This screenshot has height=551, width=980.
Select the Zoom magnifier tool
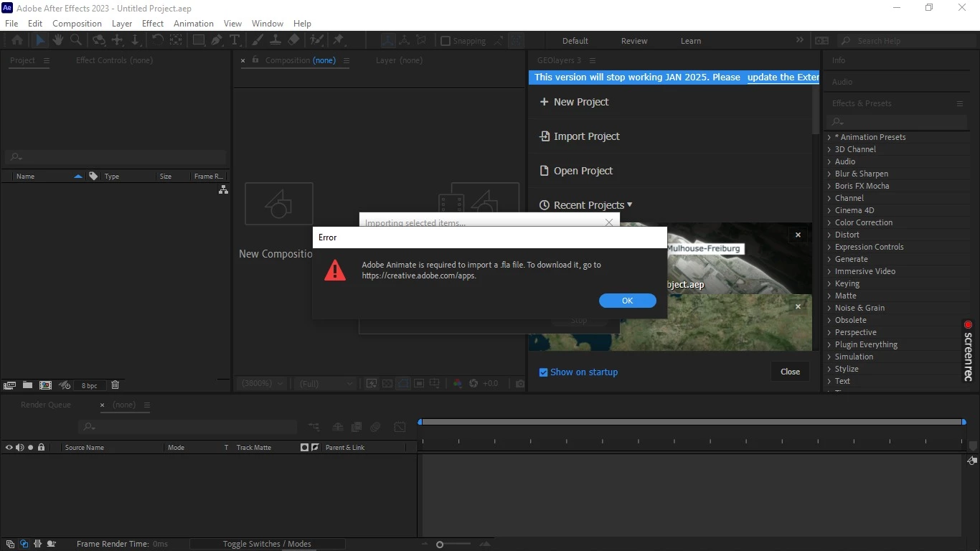76,40
